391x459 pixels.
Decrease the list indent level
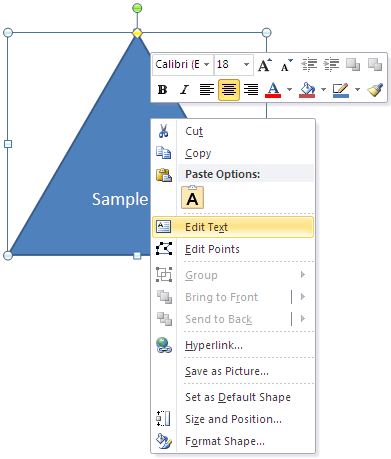pos(309,64)
